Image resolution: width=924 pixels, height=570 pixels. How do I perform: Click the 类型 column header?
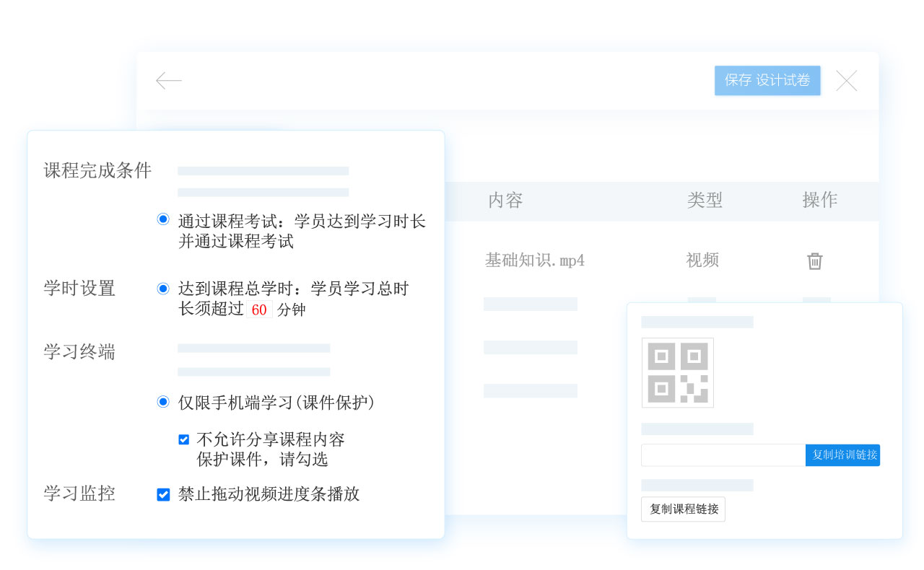click(705, 201)
